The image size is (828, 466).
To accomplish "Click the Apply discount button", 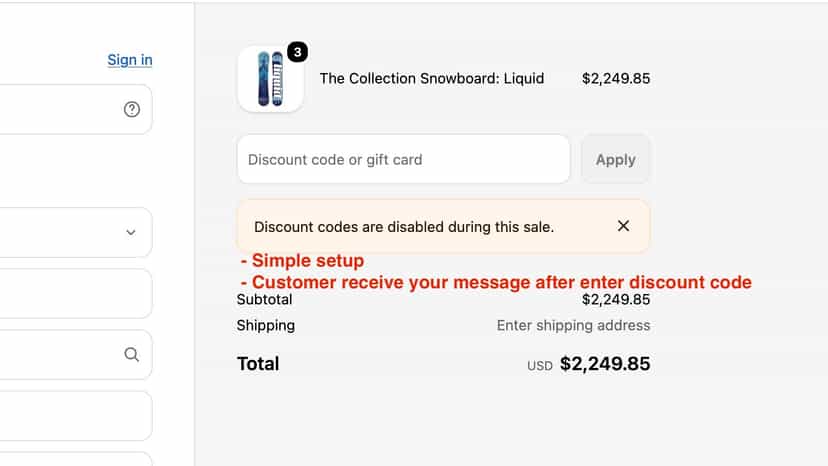I will coord(615,160).
